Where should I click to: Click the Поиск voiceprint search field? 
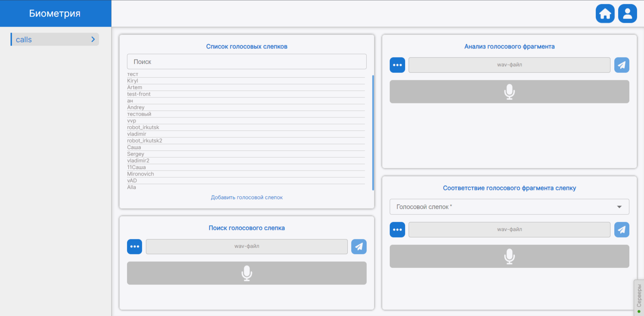(x=247, y=62)
